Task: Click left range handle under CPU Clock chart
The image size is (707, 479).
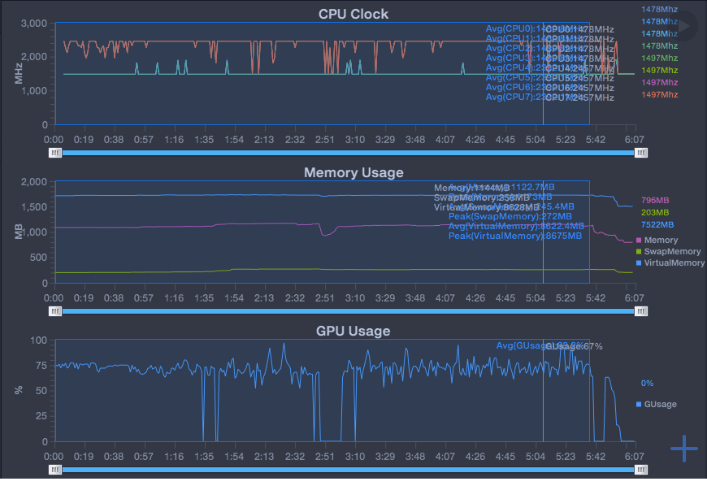Action: click(x=56, y=153)
